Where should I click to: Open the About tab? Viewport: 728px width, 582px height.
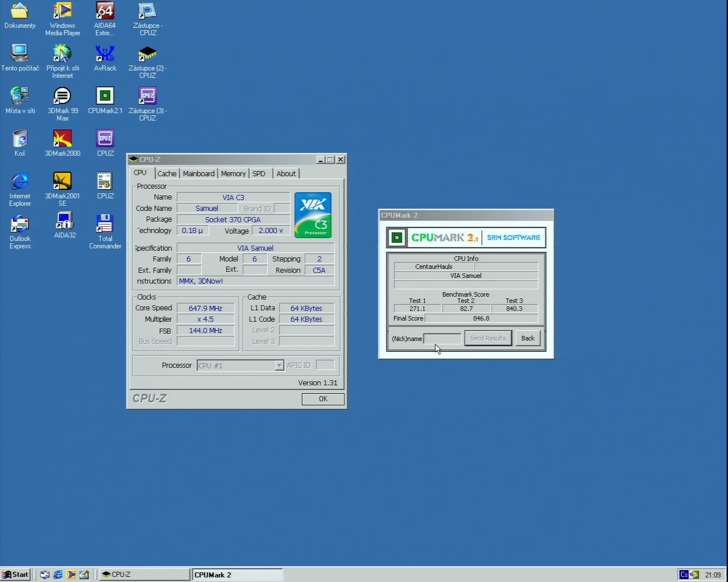click(x=286, y=174)
